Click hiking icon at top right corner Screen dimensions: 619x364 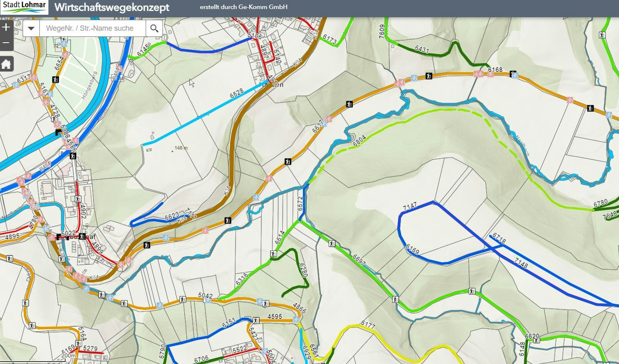click(x=602, y=35)
